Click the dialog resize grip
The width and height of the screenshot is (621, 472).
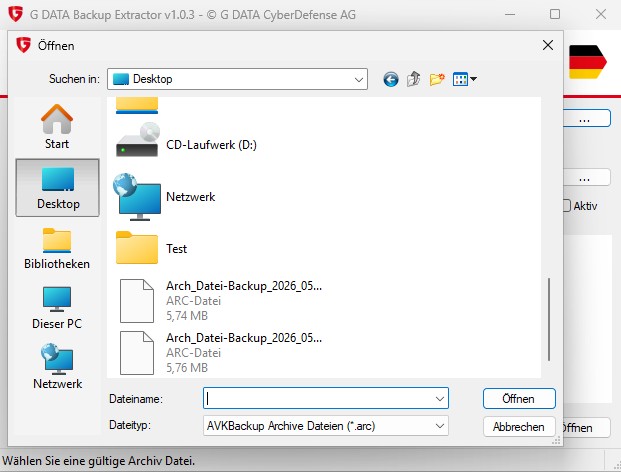556,440
